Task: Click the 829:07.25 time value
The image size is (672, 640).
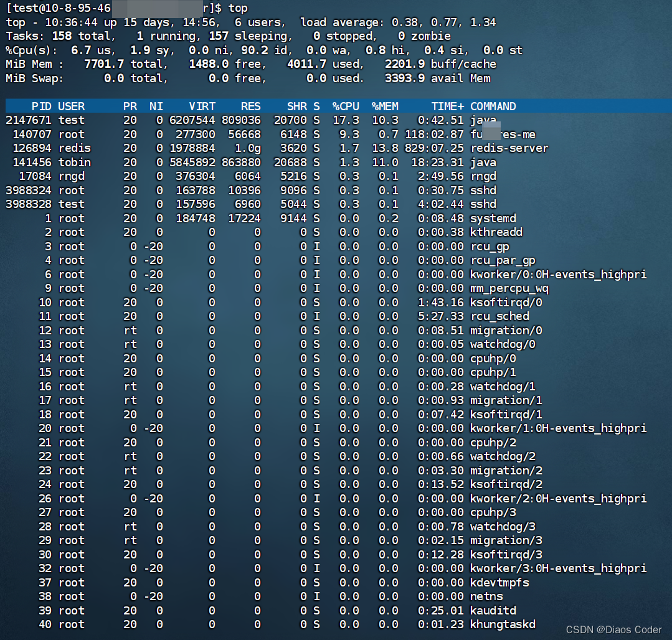Action: tap(434, 148)
